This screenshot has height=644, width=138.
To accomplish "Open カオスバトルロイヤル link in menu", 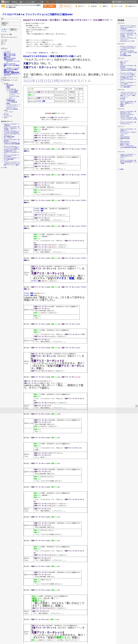I will pos(10,64).
